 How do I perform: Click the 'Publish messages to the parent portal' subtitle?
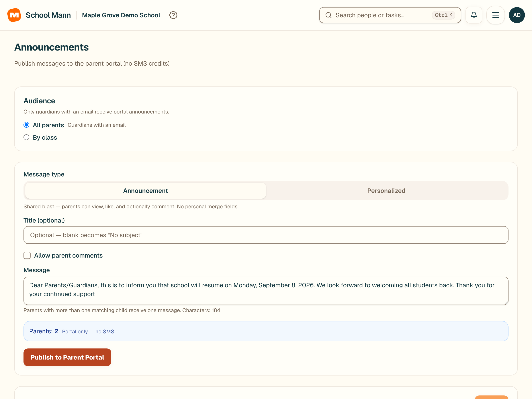[x=92, y=63]
